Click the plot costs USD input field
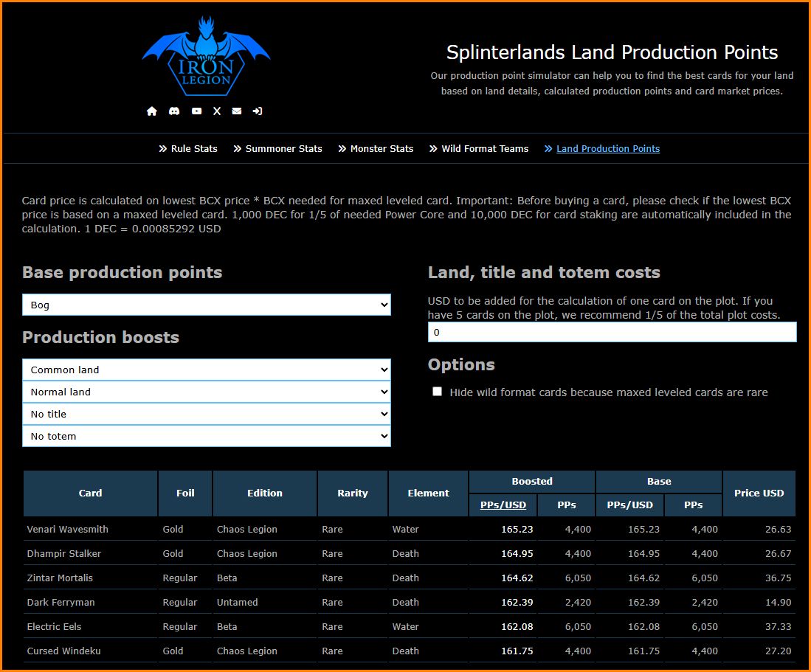Viewport: 811px width, 672px height. click(x=612, y=333)
